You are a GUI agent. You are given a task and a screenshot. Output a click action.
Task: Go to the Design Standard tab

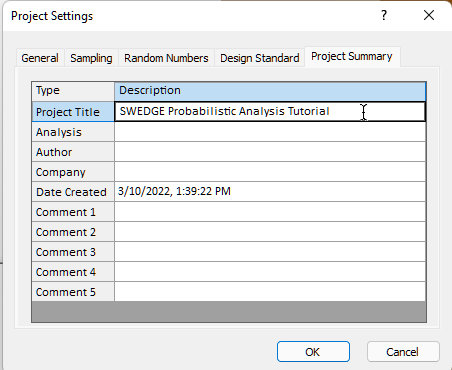pos(260,58)
